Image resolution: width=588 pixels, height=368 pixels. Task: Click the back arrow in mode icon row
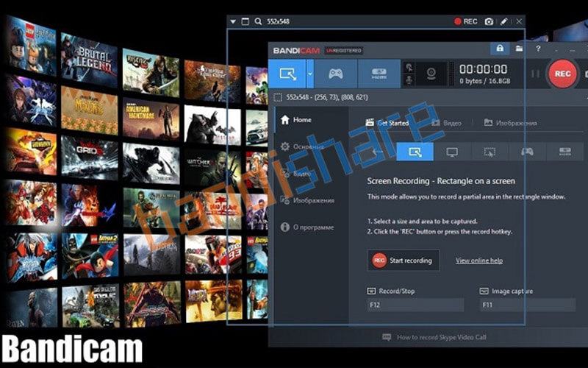tap(377, 152)
